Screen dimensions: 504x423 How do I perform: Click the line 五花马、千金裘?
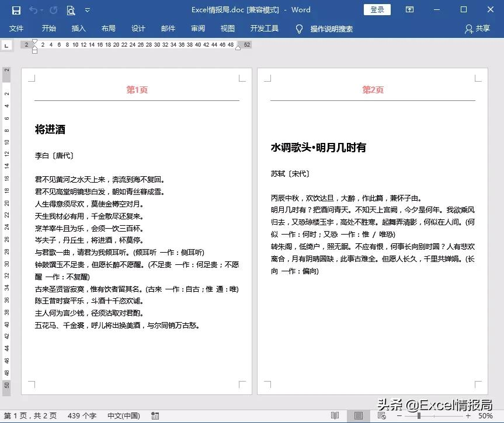117,326
